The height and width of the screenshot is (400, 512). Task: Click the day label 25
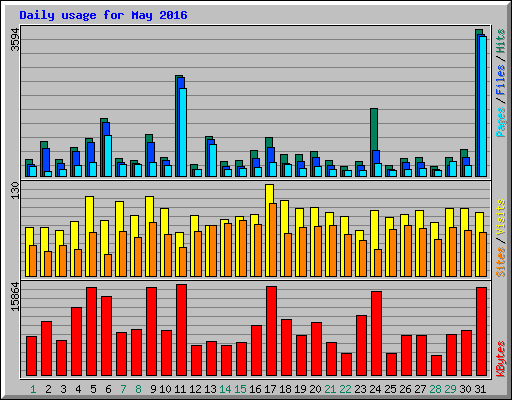click(x=390, y=389)
